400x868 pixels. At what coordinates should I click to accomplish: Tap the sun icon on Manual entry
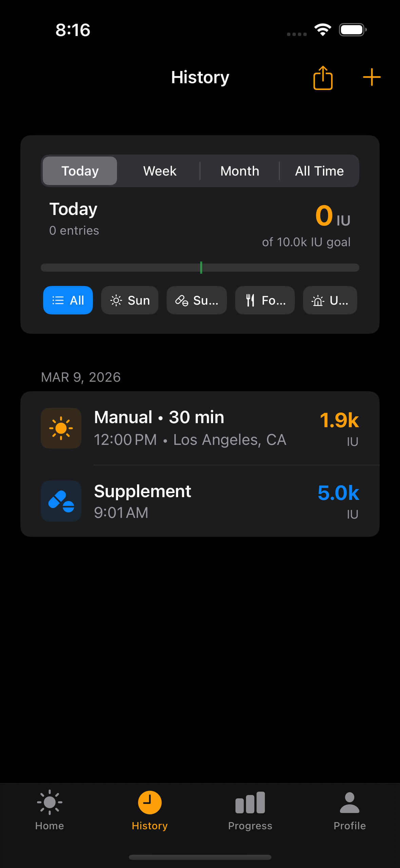click(x=61, y=428)
